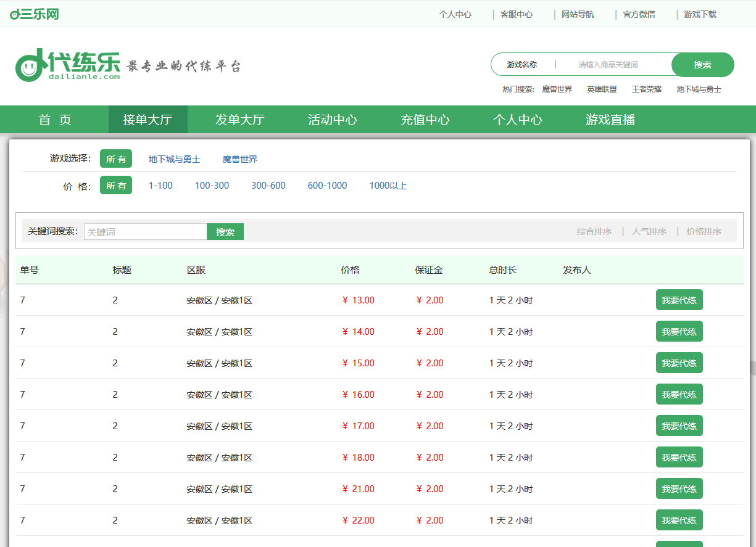
Task: Click 我要代练 for the ￥22.00 order
Action: pos(679,520)
